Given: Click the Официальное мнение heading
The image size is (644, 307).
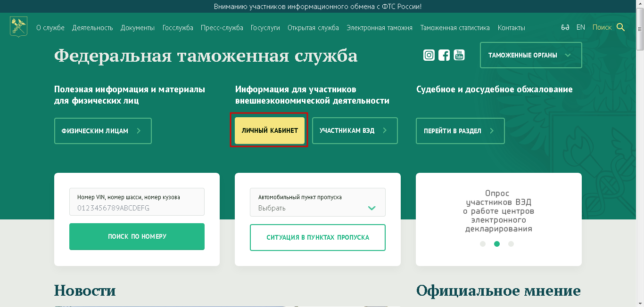Looking at the screenshot, I should 498,291.
